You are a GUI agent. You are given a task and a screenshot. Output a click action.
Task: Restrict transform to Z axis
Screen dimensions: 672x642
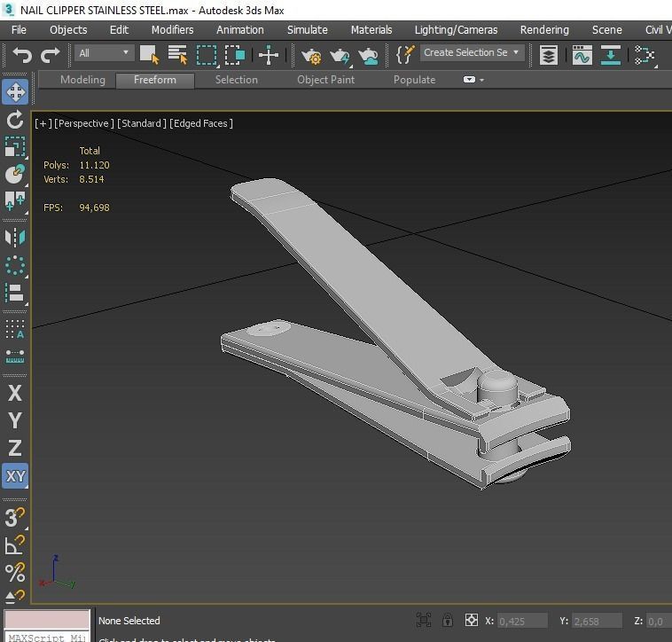coord(15,449)
